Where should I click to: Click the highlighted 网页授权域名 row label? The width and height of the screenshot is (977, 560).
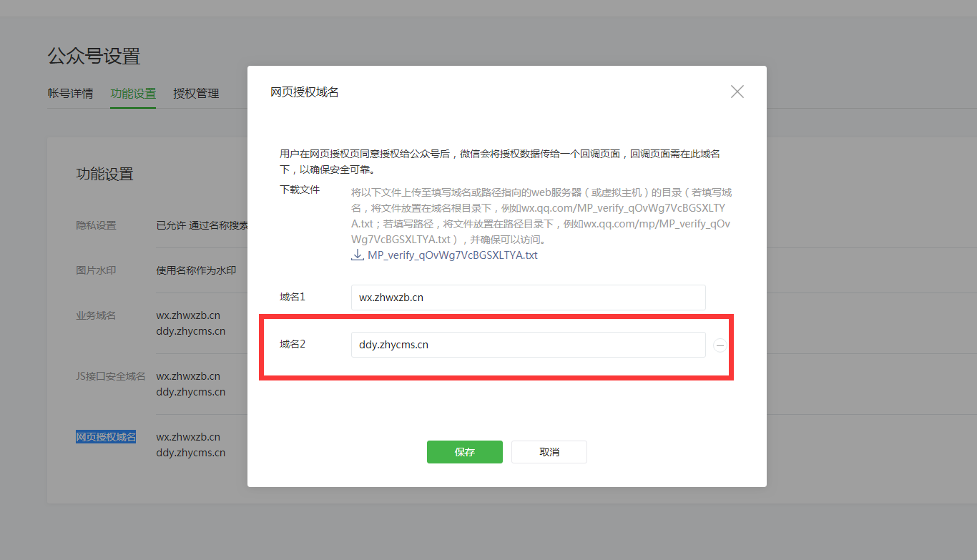coord(106,437)
